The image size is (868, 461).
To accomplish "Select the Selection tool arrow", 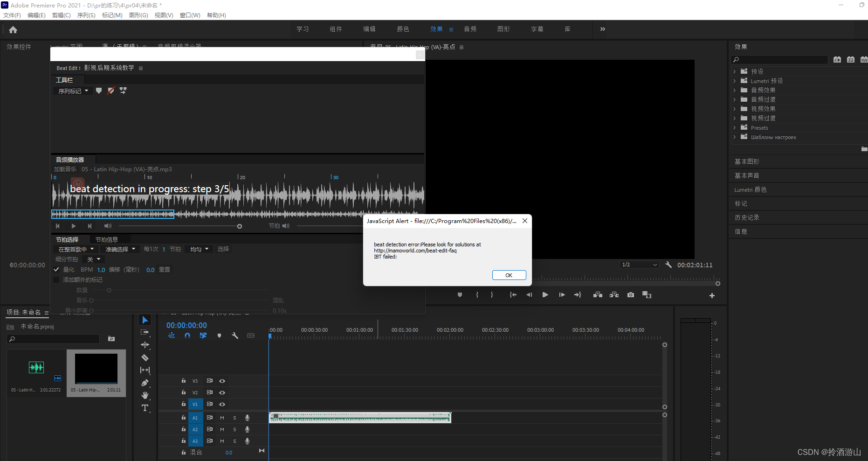I will click(145, 320).
